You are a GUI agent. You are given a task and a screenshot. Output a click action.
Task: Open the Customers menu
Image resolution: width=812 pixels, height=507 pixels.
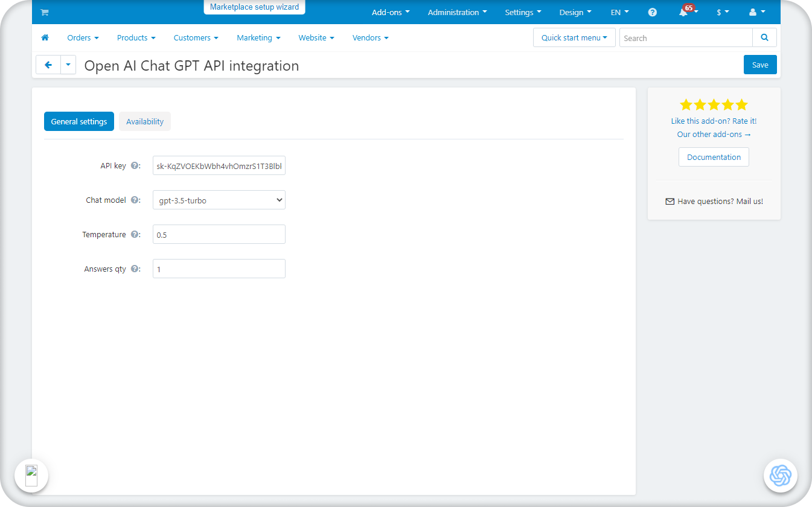point(196,37)
